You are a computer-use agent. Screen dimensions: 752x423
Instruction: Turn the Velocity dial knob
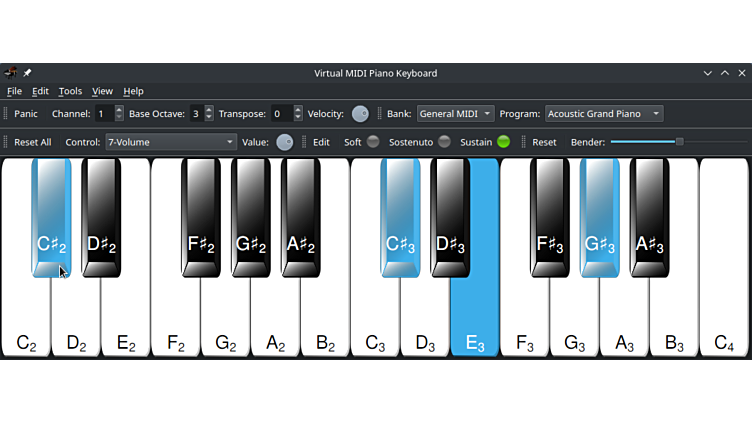point(360,114)
